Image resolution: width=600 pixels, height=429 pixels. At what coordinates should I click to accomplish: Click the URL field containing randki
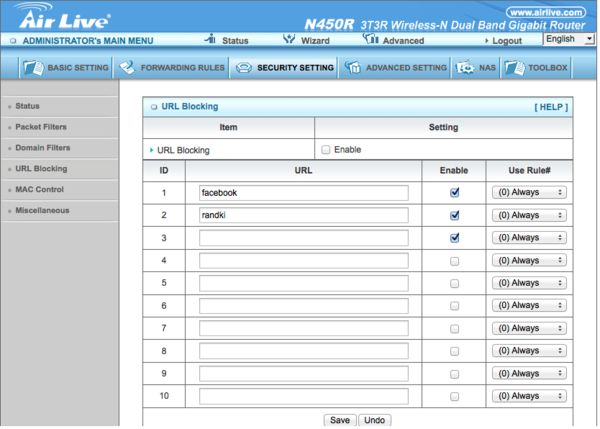pyautogui.click(x=303, y=215)
